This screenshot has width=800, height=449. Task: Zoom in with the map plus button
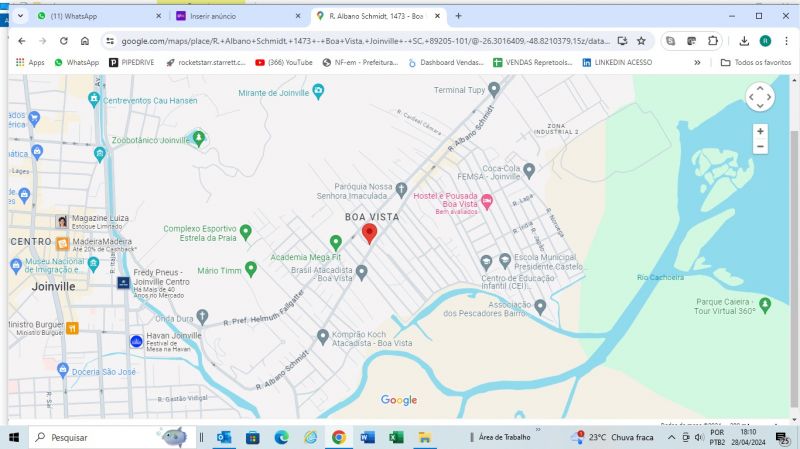760,131
